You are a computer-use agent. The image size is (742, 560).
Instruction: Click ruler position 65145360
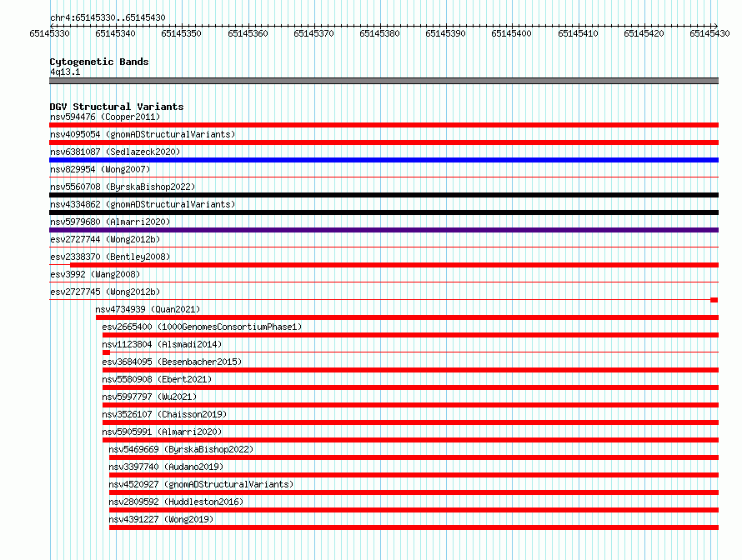[248, 33]
